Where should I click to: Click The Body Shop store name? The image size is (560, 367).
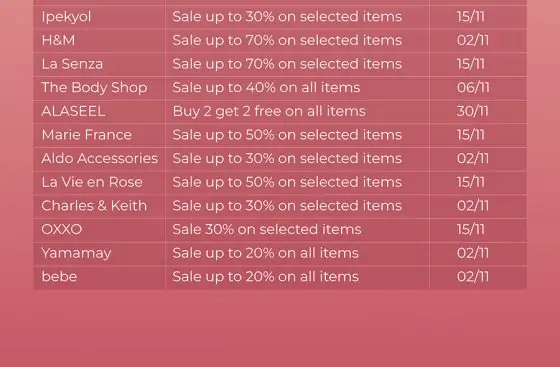pos(94,88)
